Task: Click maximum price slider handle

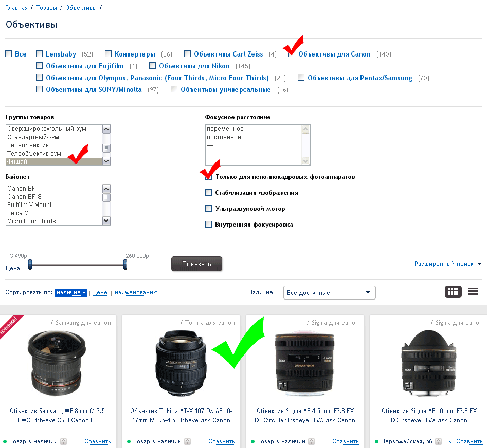Action: (x=125, y=265)
